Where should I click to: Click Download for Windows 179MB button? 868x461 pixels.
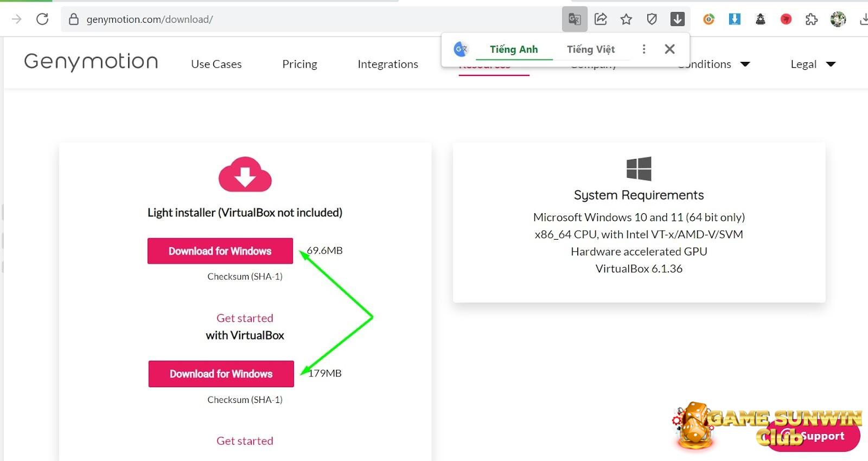[221, 374]
